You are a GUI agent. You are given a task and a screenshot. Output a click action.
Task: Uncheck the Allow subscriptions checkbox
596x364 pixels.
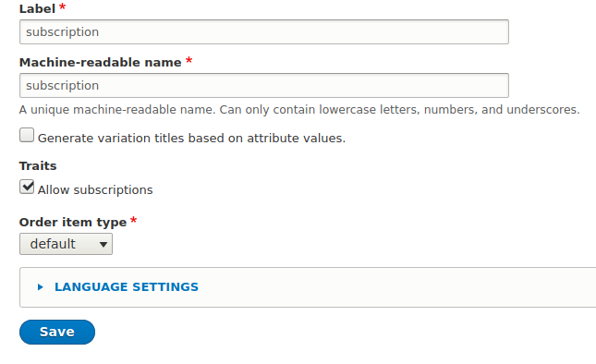(x=27, y=187)
